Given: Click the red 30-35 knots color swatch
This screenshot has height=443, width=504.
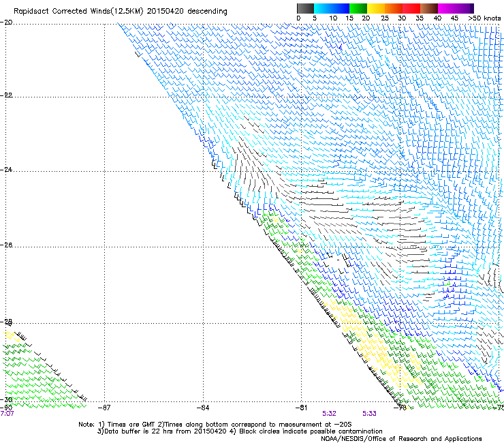Looking at the screenshot, I should (411, 8).
